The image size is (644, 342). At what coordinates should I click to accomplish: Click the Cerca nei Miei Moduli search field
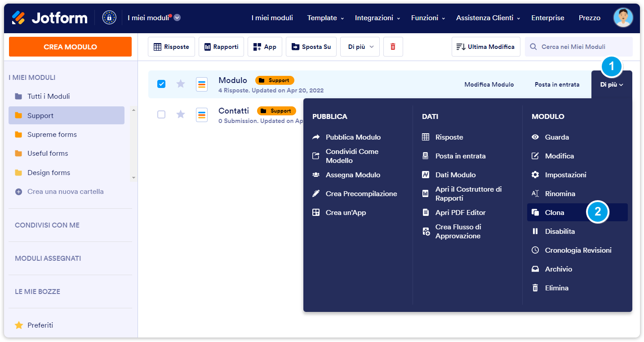tap(579, 47)
